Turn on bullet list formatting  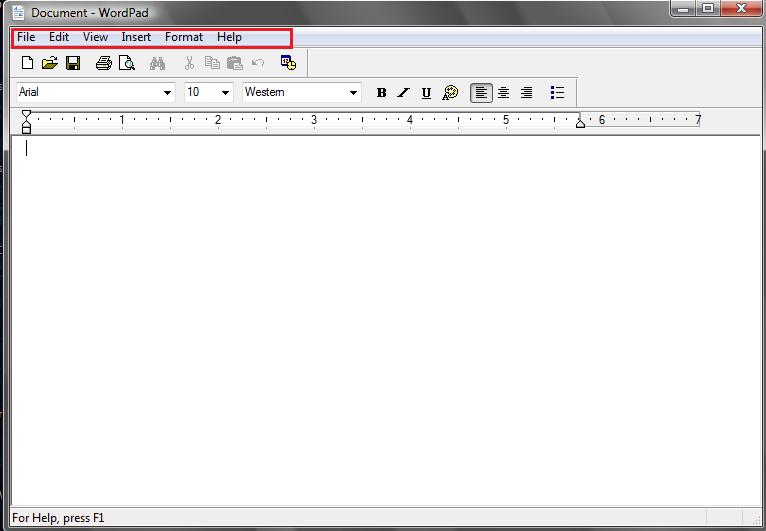tap(557, 93)
